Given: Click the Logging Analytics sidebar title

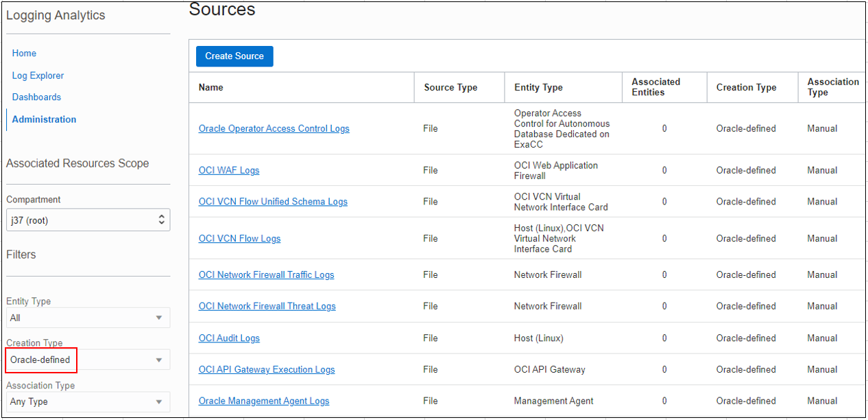Looking at the screenshot, I should coord(56,15).
